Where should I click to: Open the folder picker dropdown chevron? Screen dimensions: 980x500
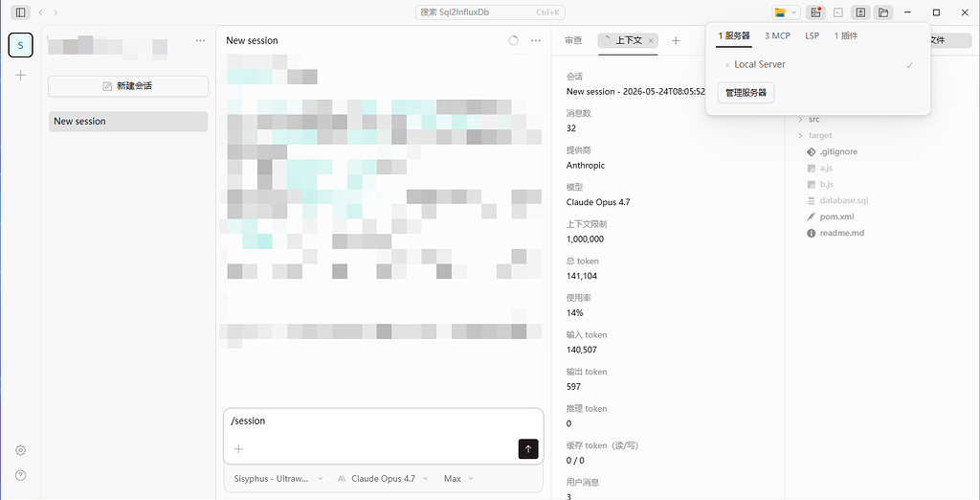(x=794, y=12)
